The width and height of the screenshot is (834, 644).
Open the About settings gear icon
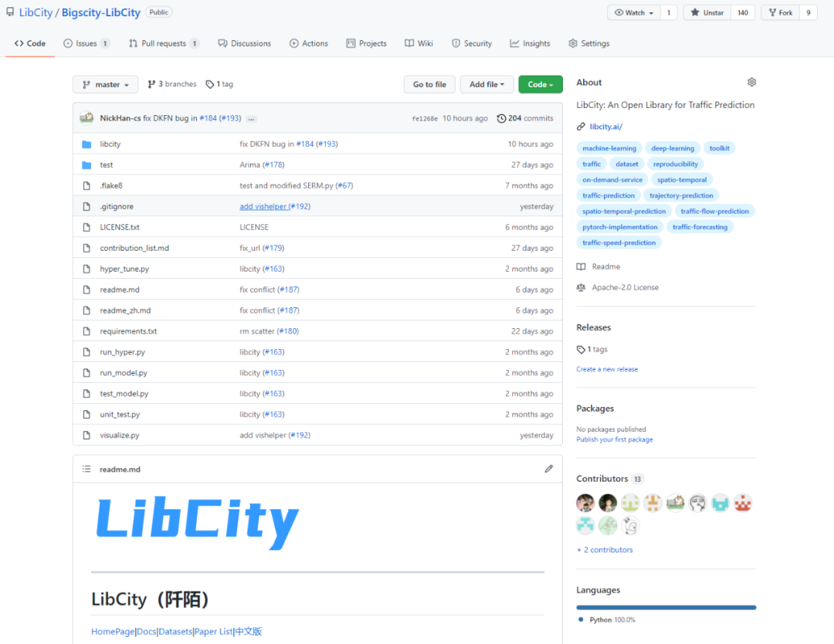[751, 82]
